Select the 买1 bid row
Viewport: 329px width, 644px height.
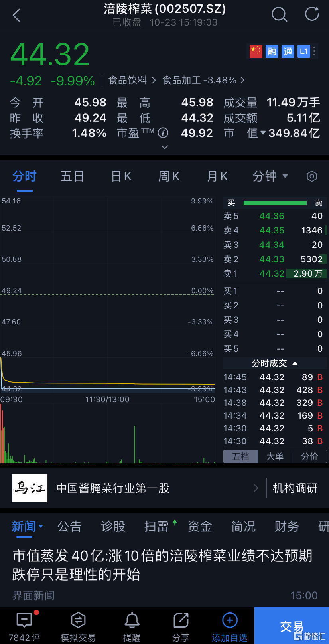tap(275, 291)
